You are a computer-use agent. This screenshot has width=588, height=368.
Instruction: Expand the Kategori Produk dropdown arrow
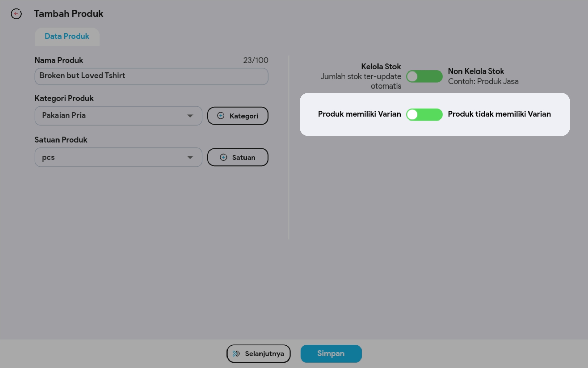190,116
